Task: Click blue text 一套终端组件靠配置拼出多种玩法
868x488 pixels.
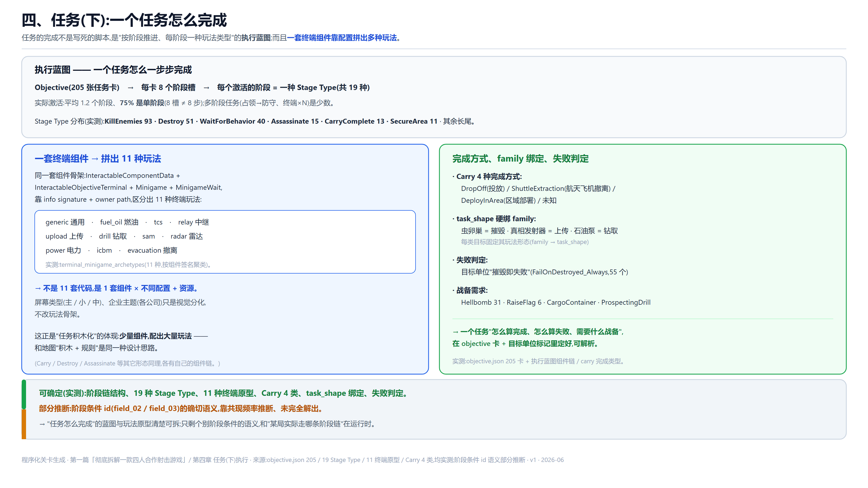Action: pos(342,38)
